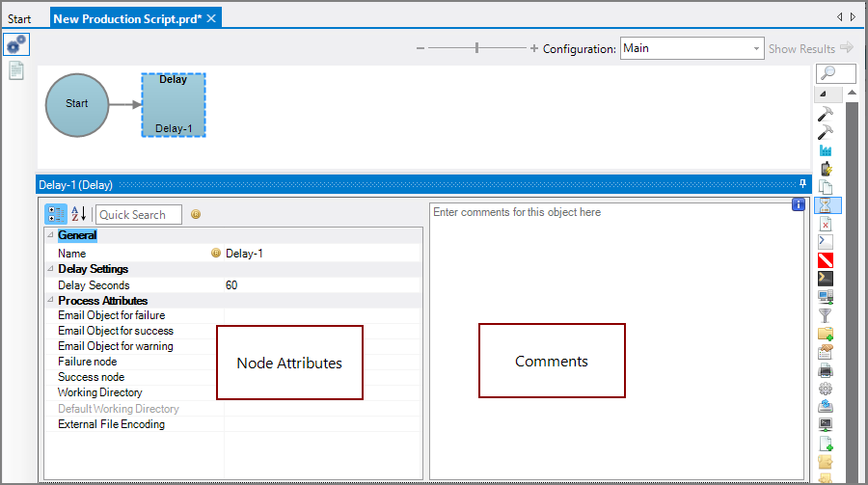This screenshot has height=485, width=868.
Task: Select the networked computers icon
Action: pos(826,297)
